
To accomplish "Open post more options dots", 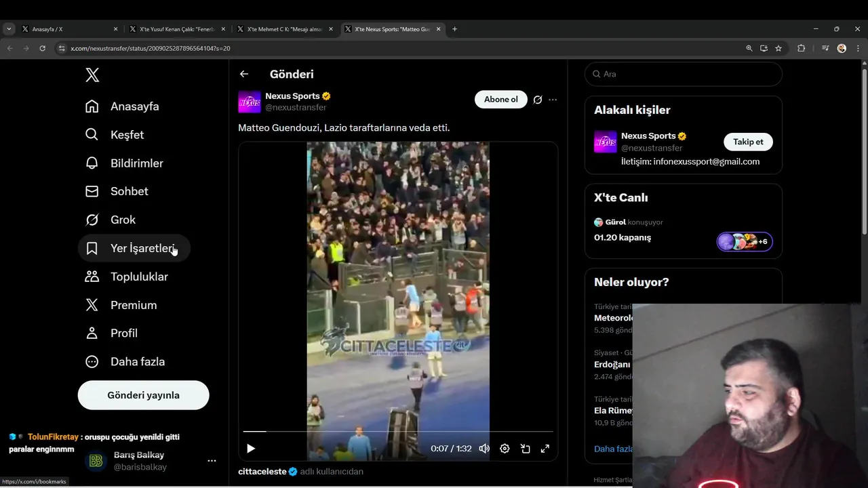I will 553,100.
